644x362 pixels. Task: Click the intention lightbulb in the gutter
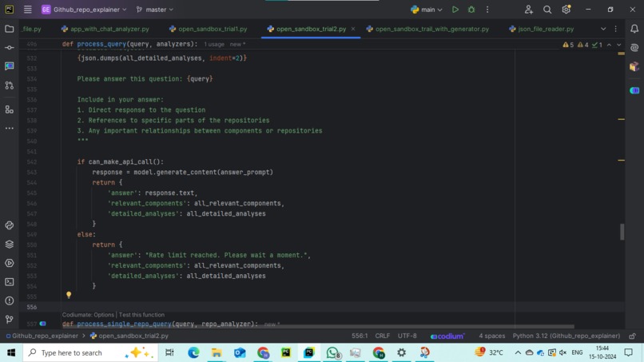(69, 295)
